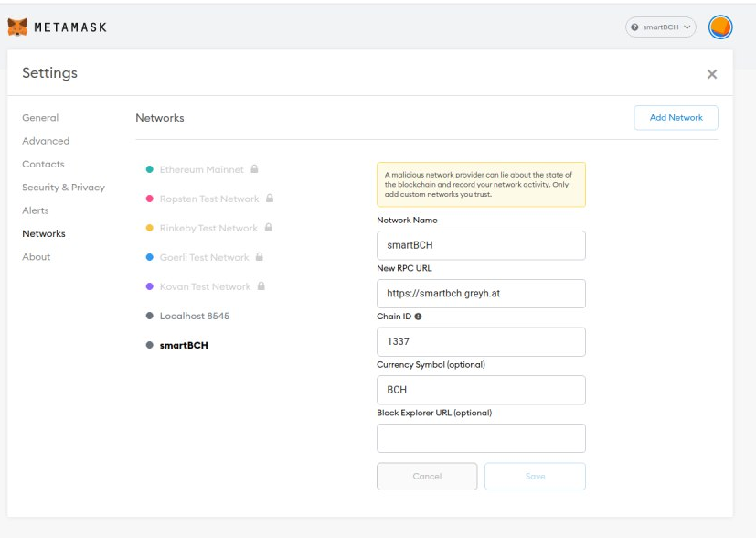
Task: Open Advanced settings section
Action: (46, 141)
